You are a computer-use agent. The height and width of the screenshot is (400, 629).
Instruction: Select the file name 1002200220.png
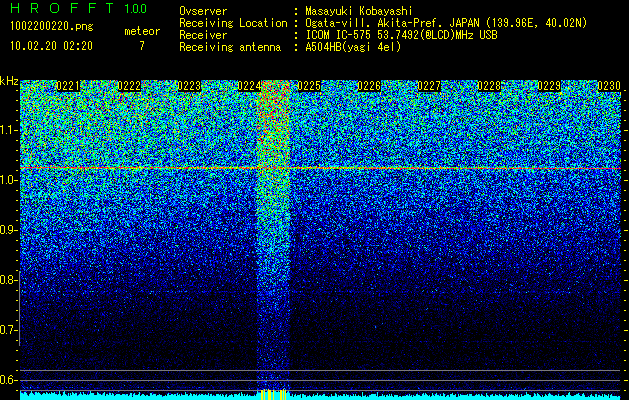[x=52, y=26]
